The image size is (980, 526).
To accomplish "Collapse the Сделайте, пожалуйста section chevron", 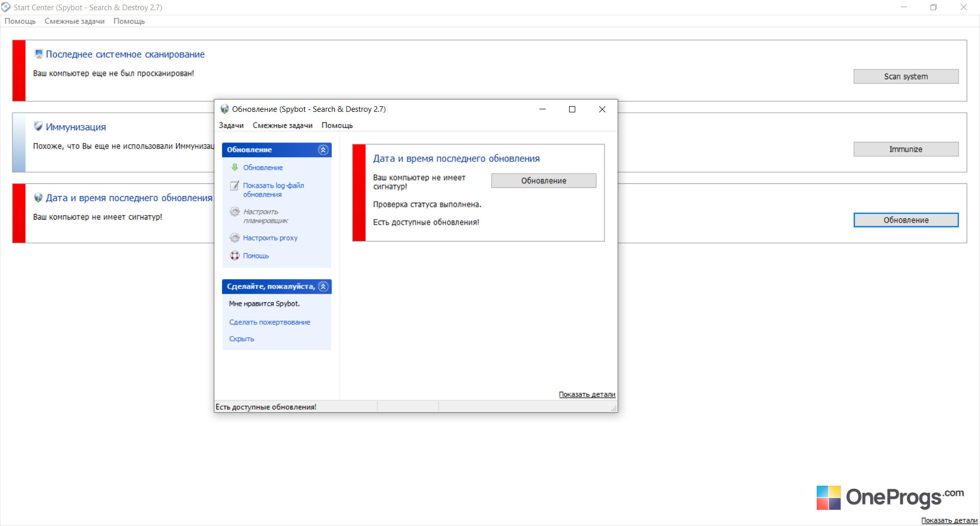I will (323, 286).
